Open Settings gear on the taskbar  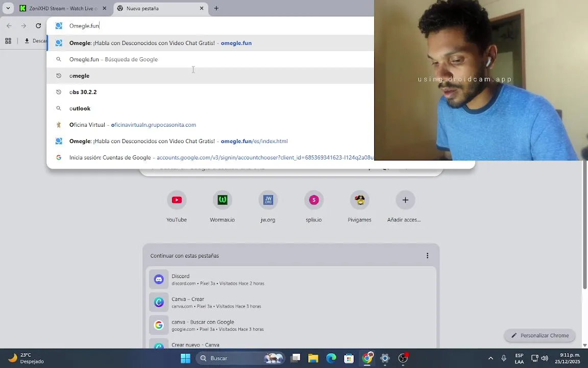pos(385,358)
